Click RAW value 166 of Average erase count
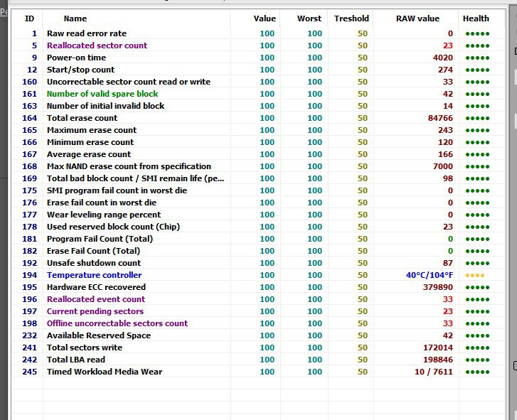The height and width of the screenshot is (420, 517). [x=445, y=154]
